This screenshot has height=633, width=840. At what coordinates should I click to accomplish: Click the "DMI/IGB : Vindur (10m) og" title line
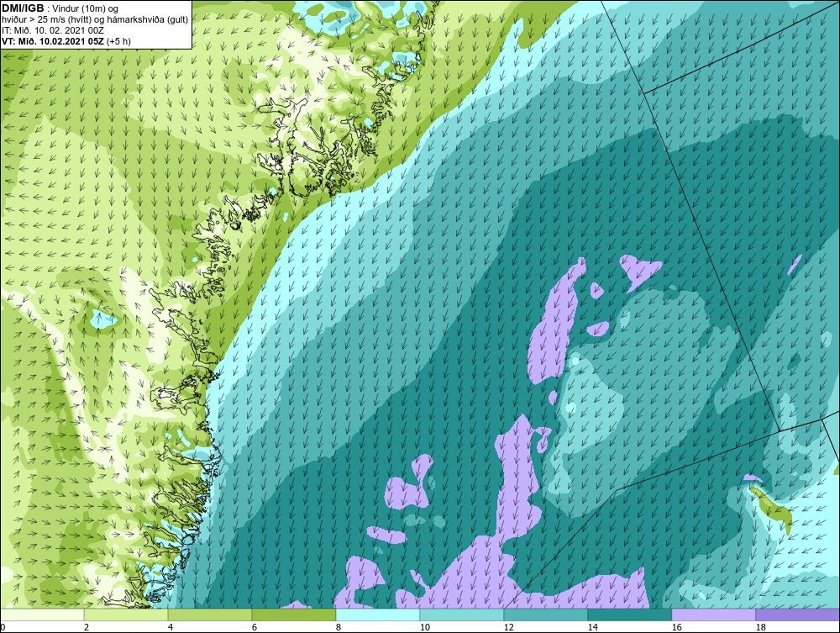[60, 8]
